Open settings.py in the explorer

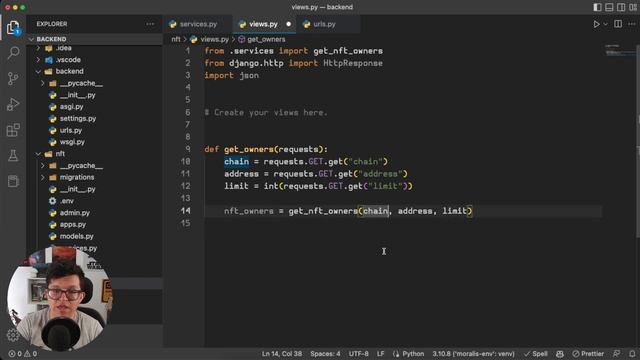(x=78, y=118)
